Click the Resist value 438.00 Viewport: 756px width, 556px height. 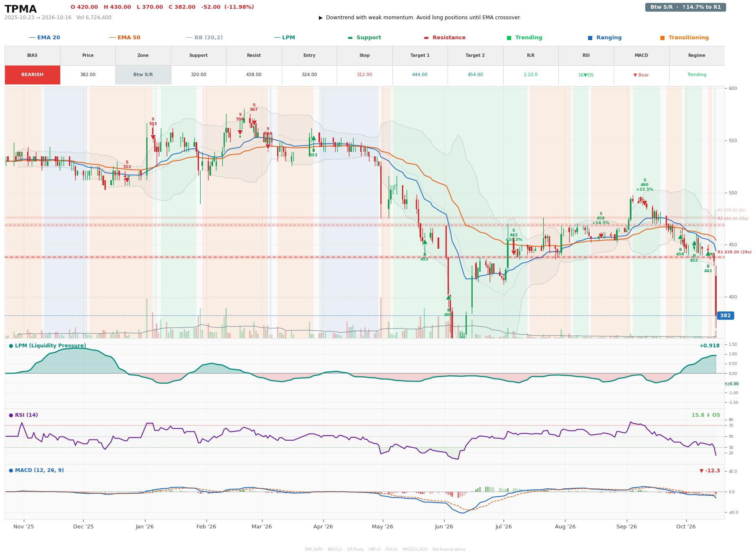(254, 75)
